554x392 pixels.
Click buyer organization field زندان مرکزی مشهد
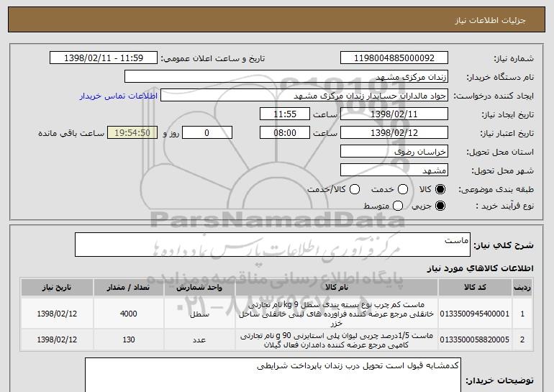pos(286,77)
